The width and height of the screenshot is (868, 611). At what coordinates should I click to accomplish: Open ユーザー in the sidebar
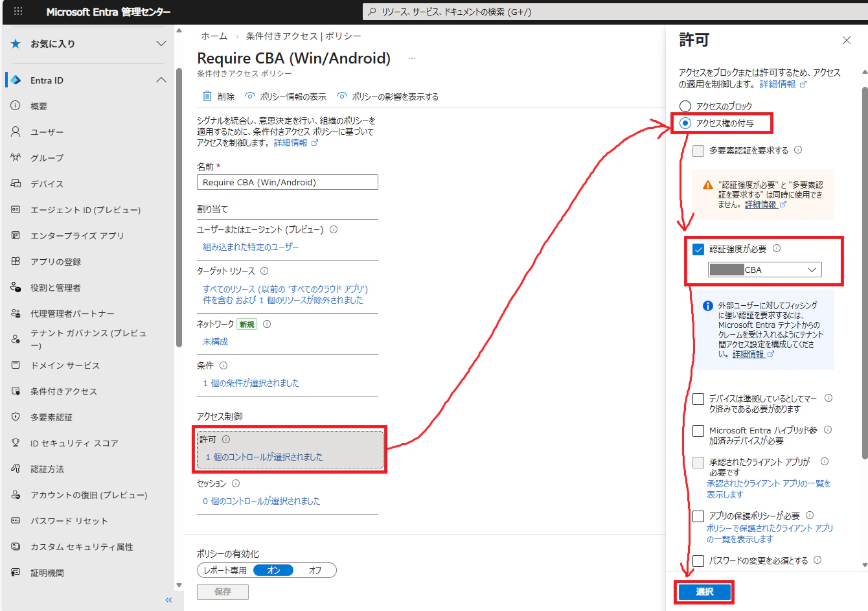(x=47, y=132)
